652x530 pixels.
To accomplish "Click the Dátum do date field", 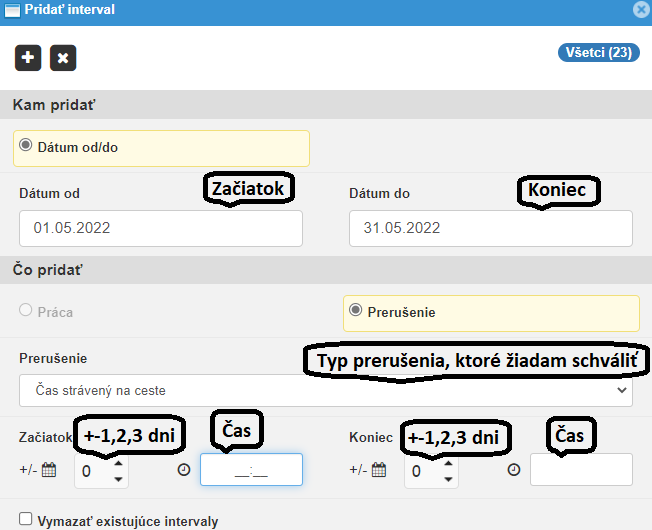I will click(x=490, y=228).
